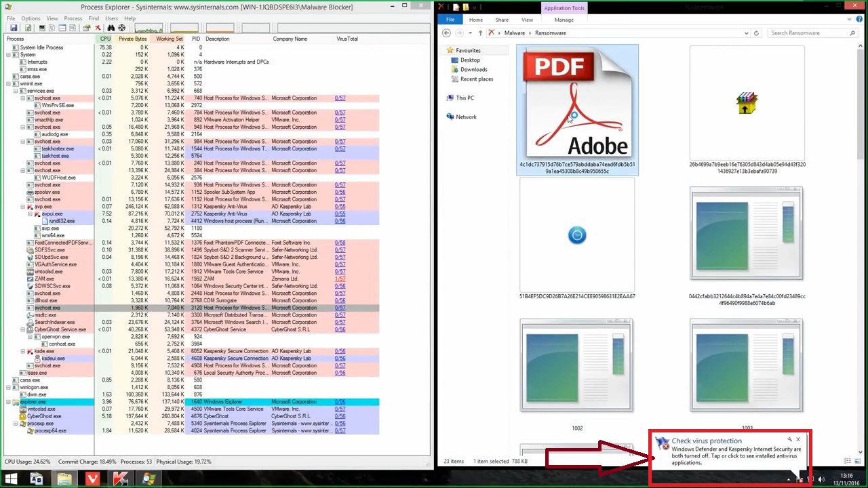Open Network in navigation pane

pos(466,117)
